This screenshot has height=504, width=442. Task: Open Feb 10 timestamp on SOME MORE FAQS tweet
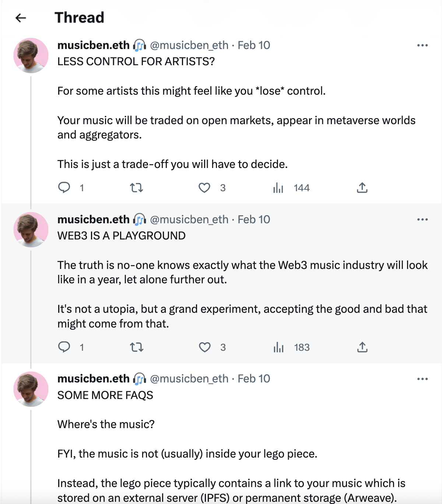[x=254, y=379]
